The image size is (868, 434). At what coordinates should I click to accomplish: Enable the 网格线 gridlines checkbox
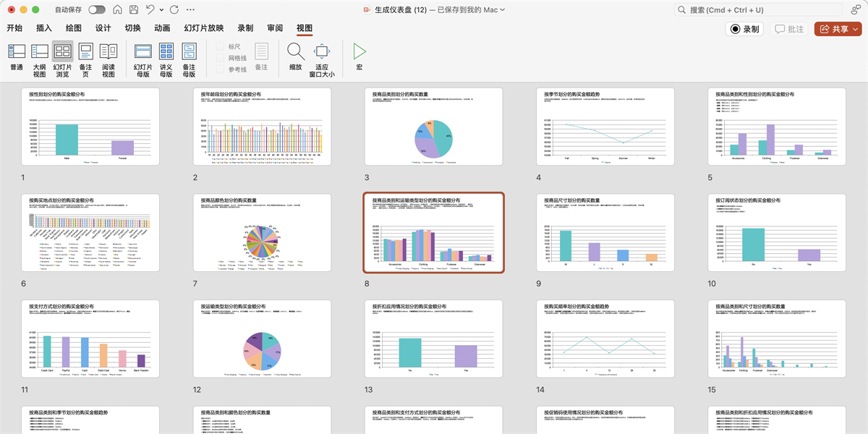[x=221, y=58]
